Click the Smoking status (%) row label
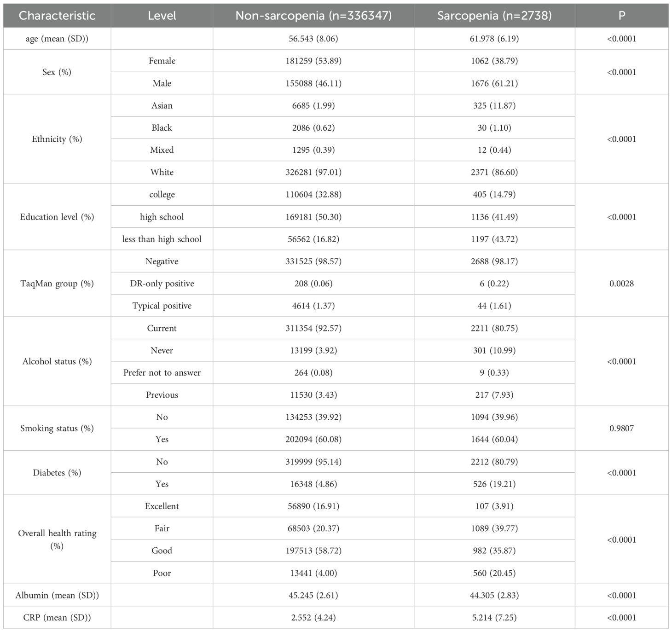This screenshot has height=632, width=672. [57, 428]
